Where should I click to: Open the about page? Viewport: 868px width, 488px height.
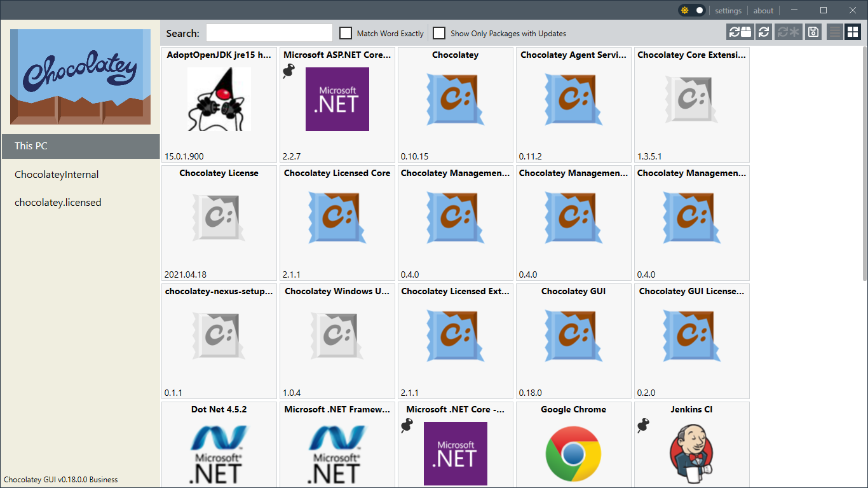[763, 11]
